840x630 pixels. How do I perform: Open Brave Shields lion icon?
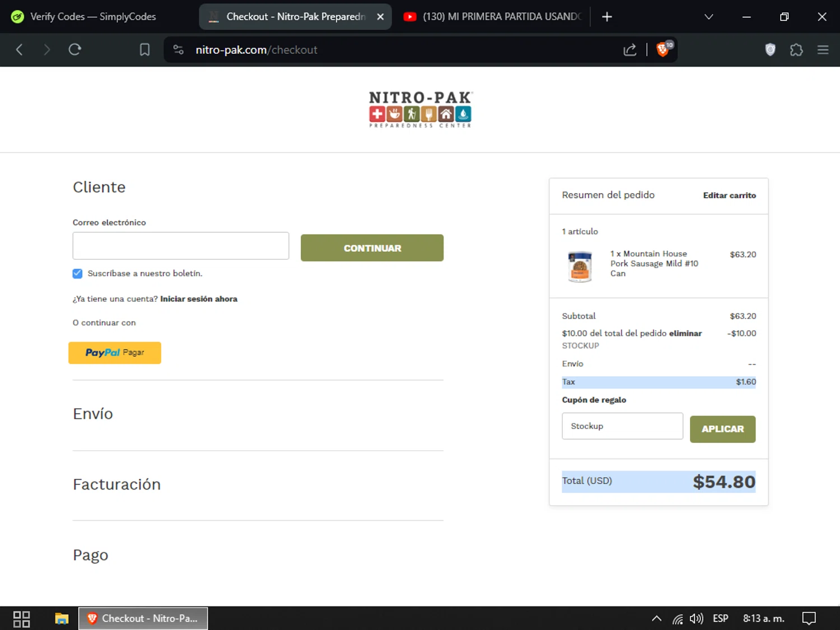click(x=664, y=49)
